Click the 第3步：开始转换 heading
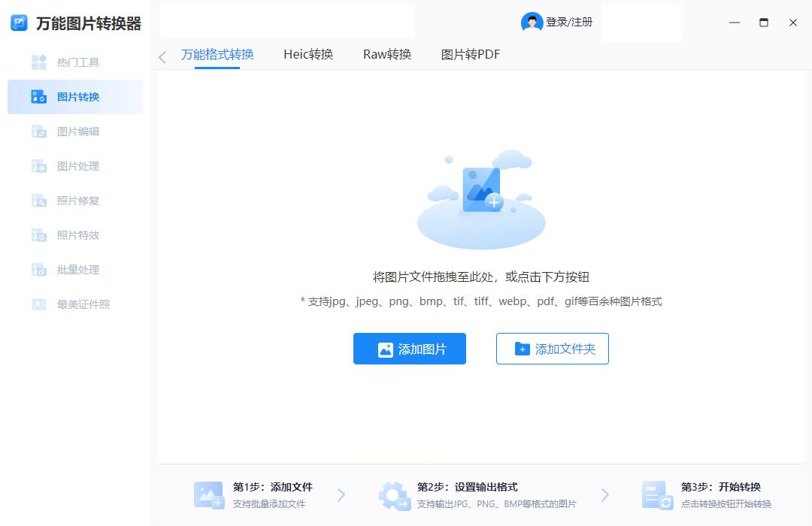 click(x=721, y=487)
